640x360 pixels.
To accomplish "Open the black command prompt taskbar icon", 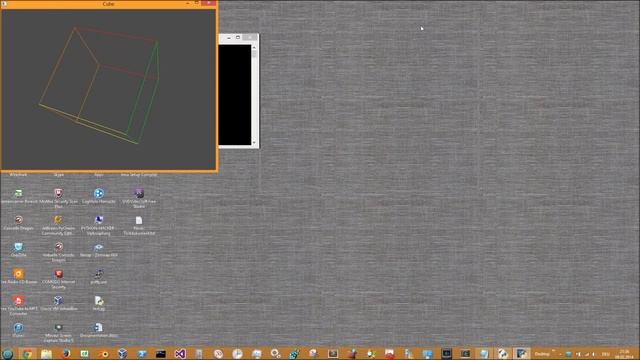I will coord(161,354).
